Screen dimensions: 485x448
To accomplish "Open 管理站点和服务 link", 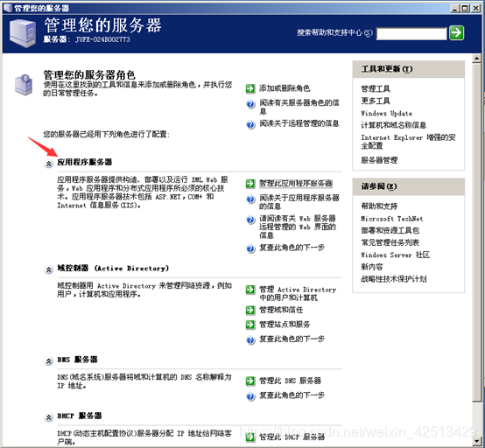I will 285,325.
